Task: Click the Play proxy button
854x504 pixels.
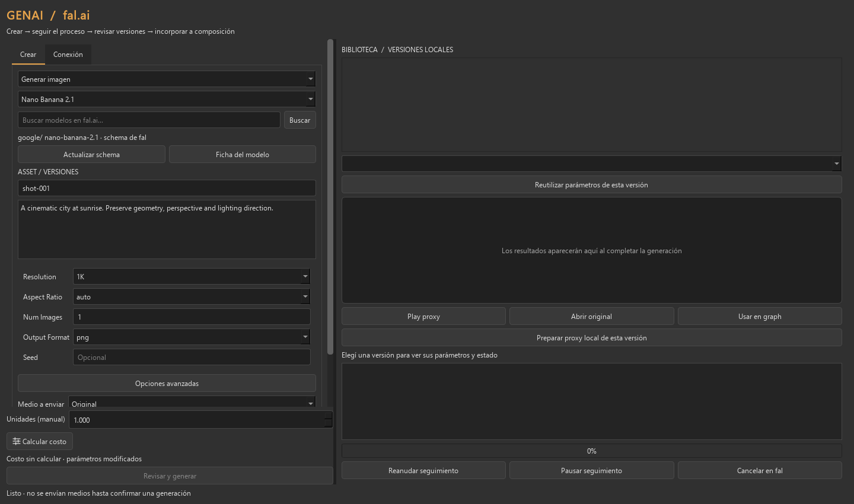Action: coord(423,316)
